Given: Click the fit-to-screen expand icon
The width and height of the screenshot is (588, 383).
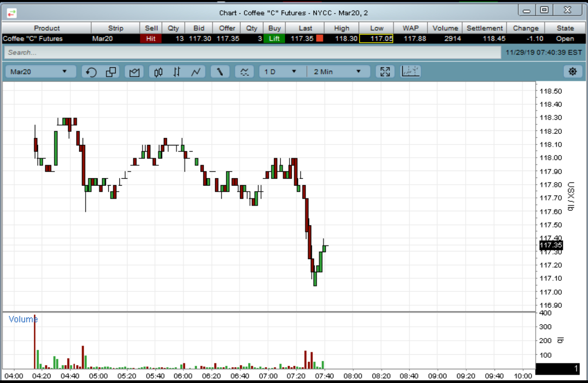Looking at the screenshot, I should click(x=385, y=72).
